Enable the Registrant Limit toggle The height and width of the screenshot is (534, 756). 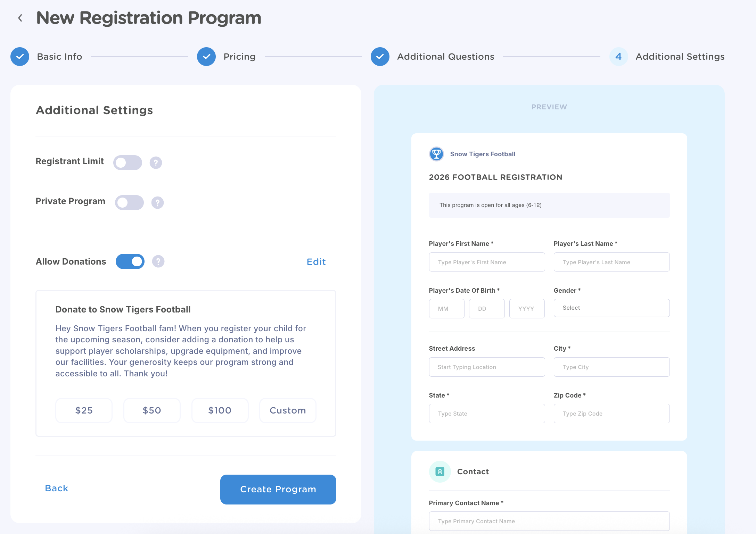coord(128,162)
